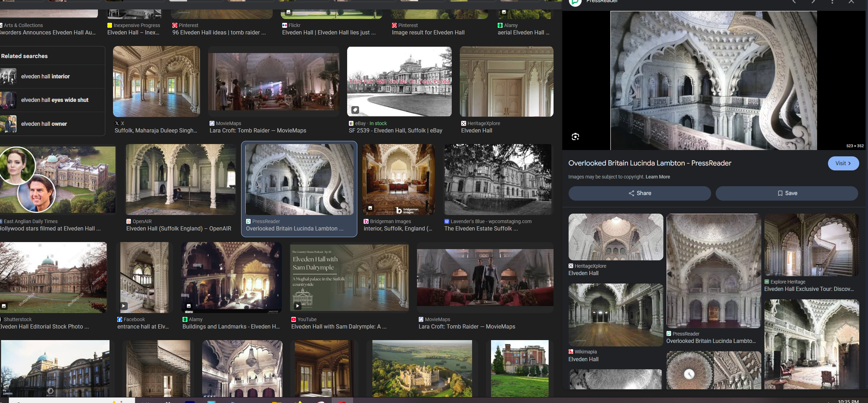The height and width of the screenshot is (403, 868).
Task: Open the Alamy Buildings and Landmarks thumbnail
Action: pyautogui.click(x=231, y=278)
